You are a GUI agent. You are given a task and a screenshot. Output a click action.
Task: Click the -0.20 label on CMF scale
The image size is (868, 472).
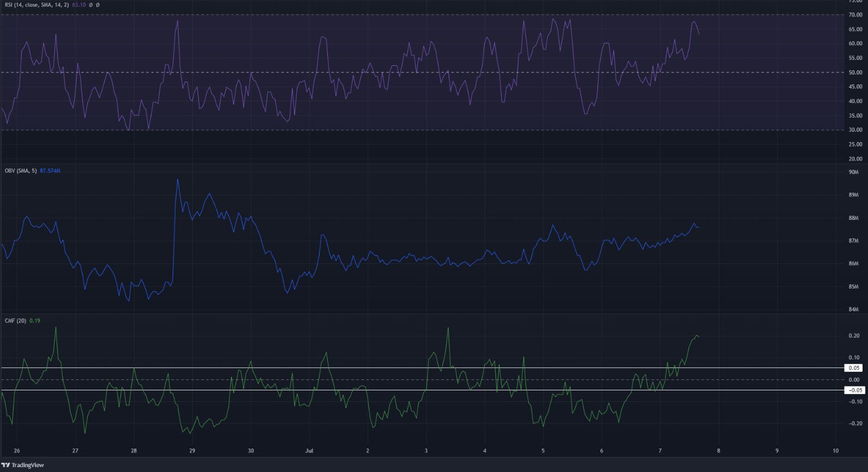click(x=854, y=424)
